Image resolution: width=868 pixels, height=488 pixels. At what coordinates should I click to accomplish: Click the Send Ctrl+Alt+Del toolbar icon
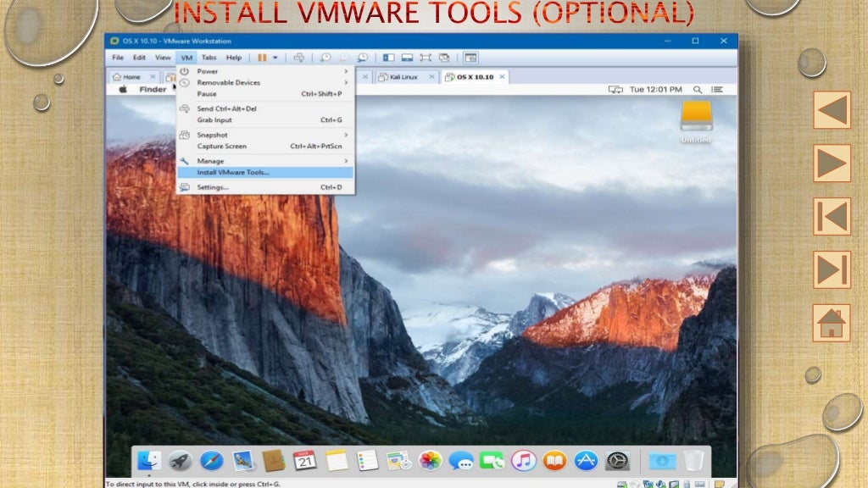pos(299,58)
